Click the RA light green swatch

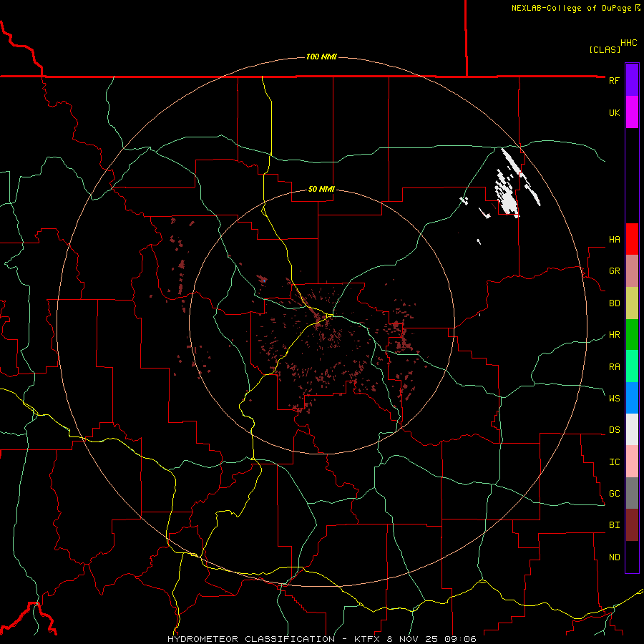click(632, 366)
